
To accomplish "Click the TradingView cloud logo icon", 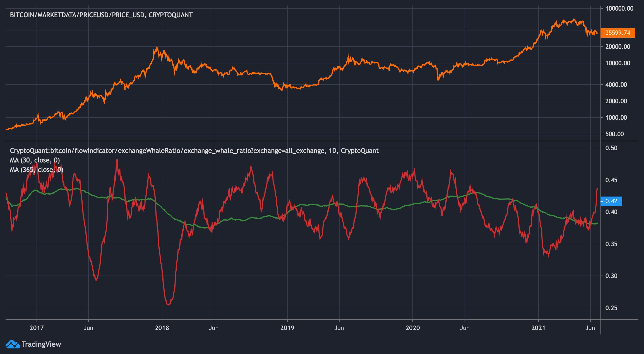I will [13, 344].
